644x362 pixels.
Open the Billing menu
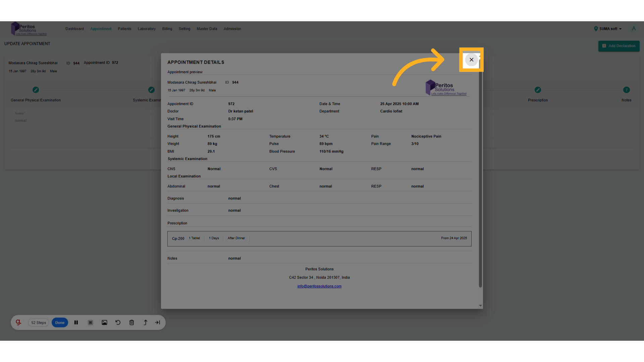point(167,29)
